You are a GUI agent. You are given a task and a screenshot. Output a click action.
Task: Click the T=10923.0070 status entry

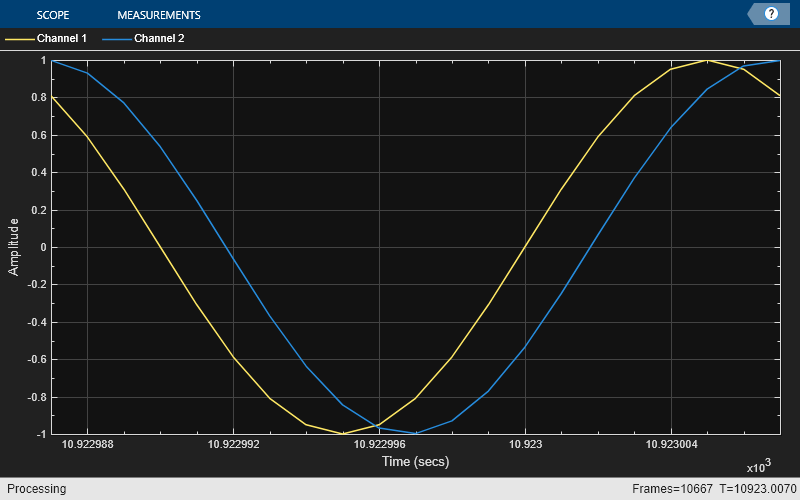tap(758, 489)
